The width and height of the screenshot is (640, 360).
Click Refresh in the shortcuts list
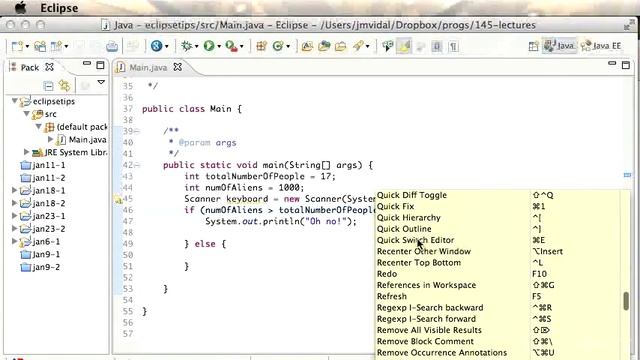coord(391,296)
